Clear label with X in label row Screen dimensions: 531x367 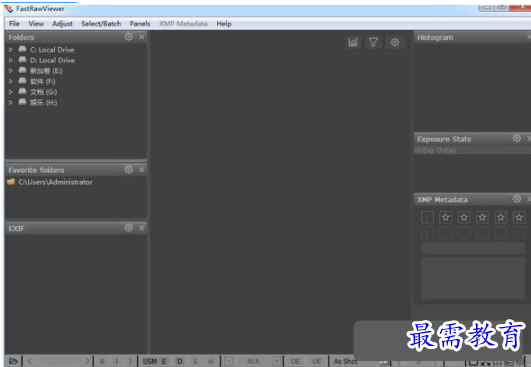(x=427, y=233)
